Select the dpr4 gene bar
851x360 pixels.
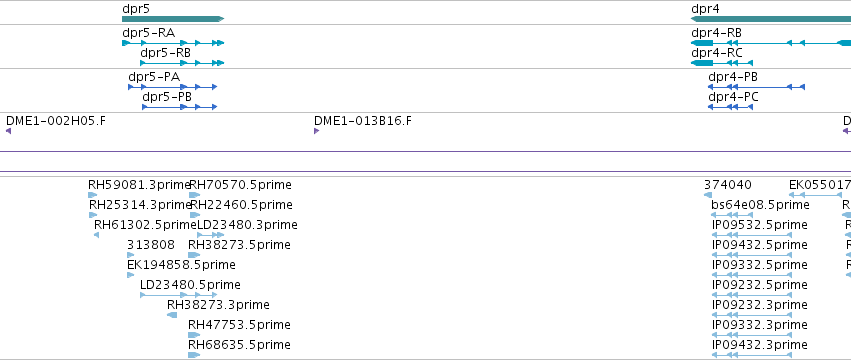pos(771,19)
